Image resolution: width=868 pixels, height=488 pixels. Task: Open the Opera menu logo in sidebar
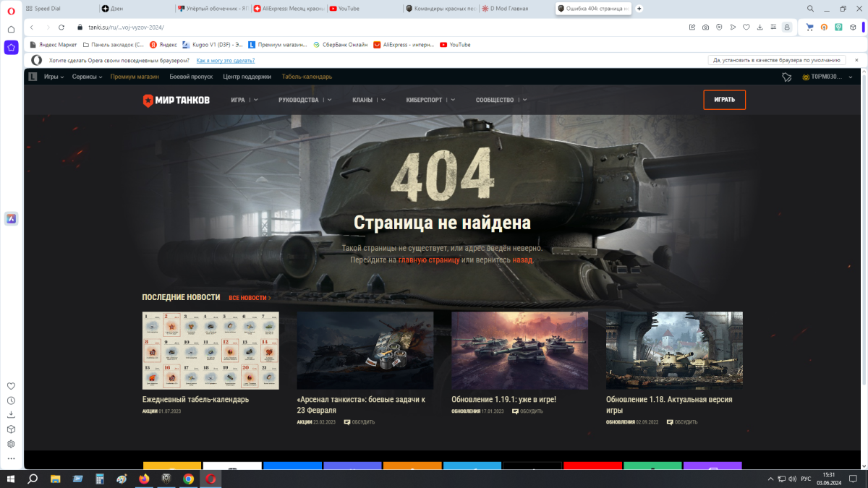11,10
